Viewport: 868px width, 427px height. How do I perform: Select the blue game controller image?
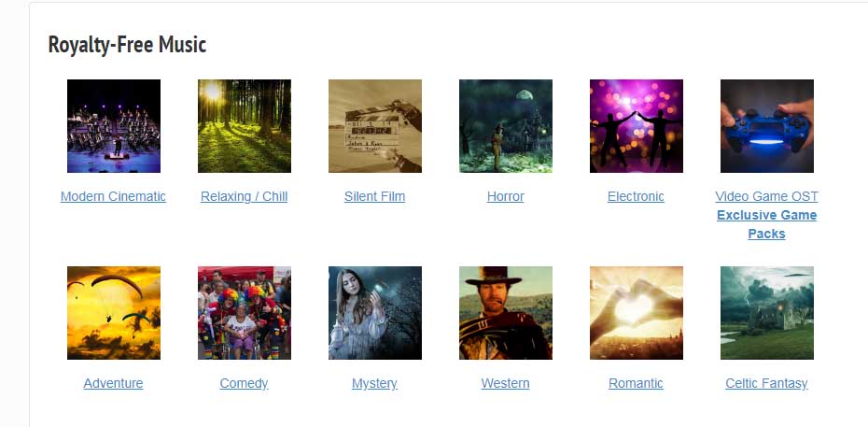766,126
